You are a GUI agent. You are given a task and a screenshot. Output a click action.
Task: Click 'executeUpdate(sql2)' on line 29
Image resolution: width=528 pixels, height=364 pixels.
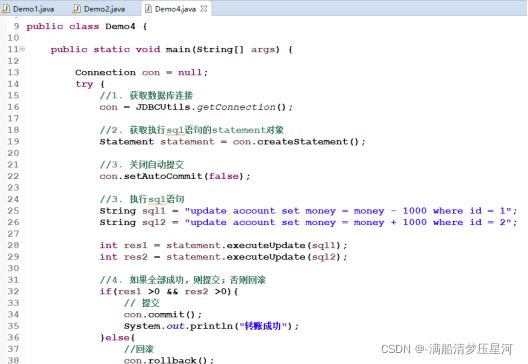click(x=283, y=257)
